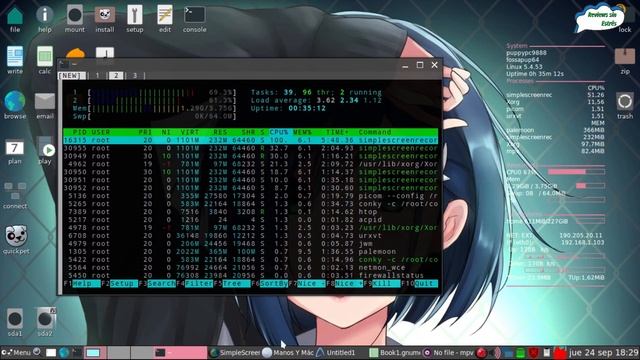Switch to terminal tab 1
The height and width of the screenshot is (360, 640).
click(97, 76)
